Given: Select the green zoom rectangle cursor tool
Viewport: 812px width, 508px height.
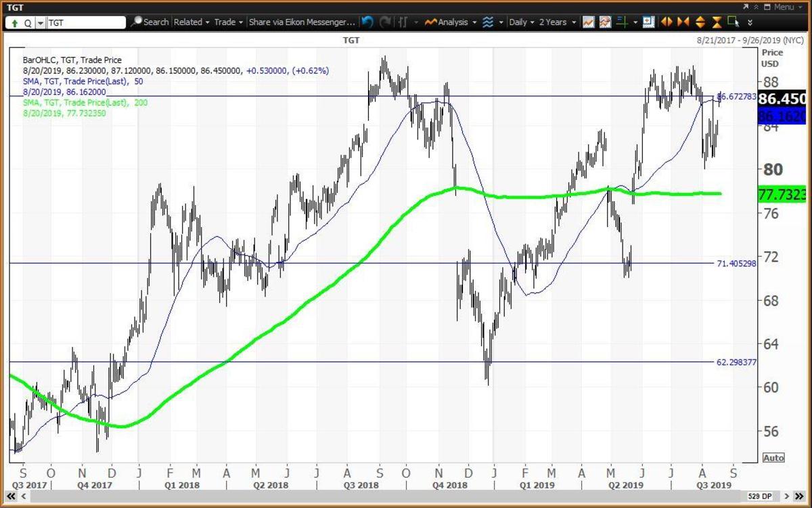Looking at the screenshot, I should click(734, 22).
